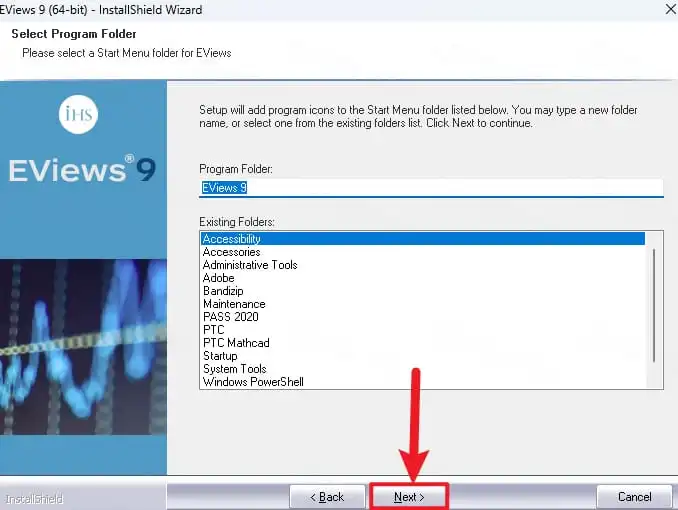Select the Accessories folder

click(x=423, y=252)
